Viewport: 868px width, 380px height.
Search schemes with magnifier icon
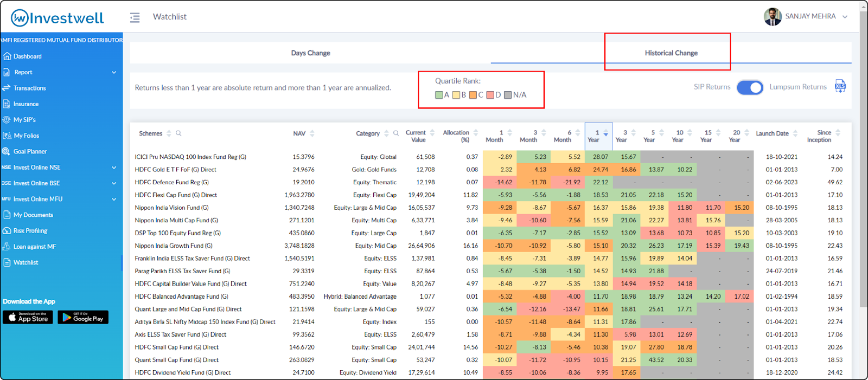coord(178,133)
